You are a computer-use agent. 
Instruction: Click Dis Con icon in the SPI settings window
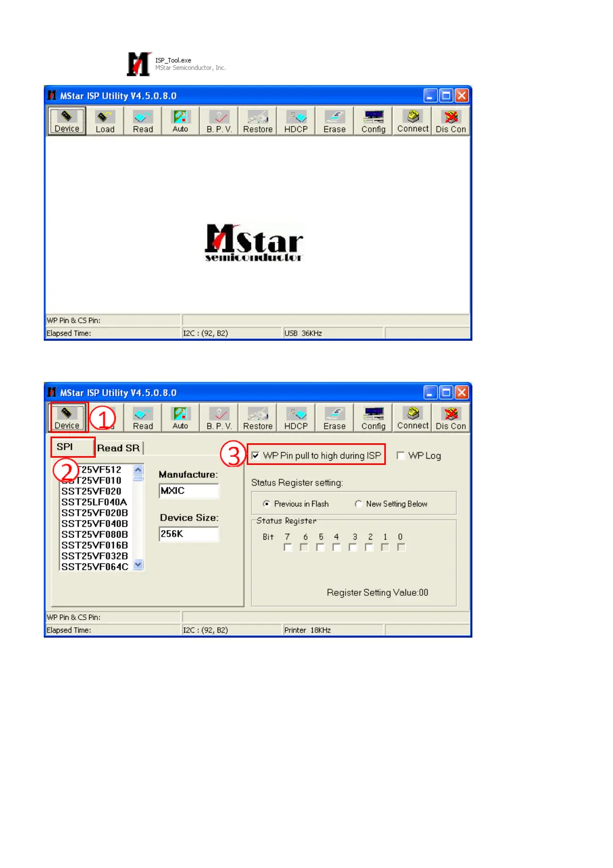click(451, 418)
